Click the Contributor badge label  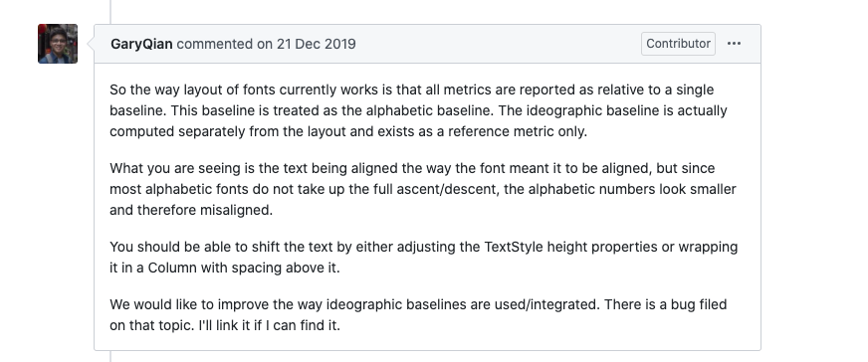point(678,44)
